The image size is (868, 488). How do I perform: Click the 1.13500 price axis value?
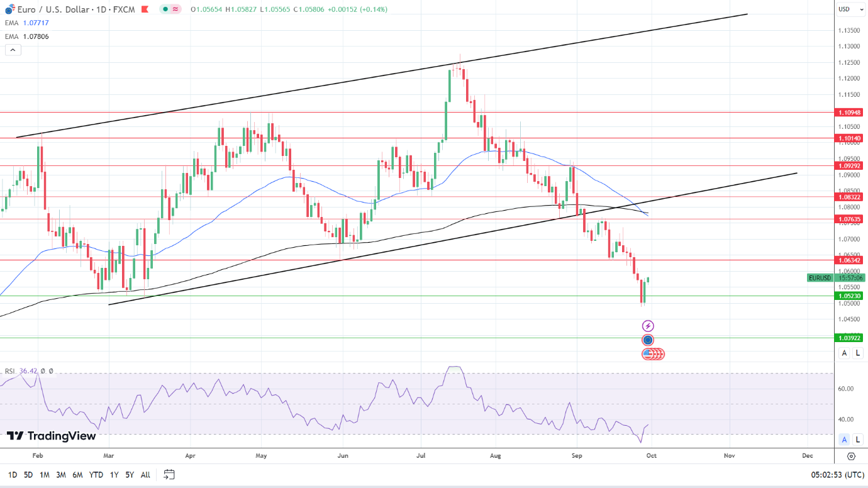[x=849, y=30]
